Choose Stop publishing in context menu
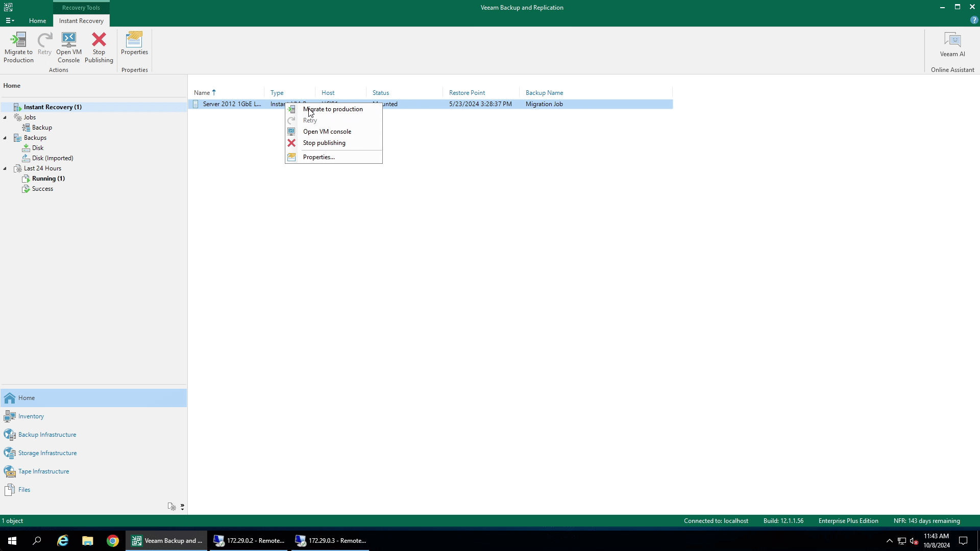This screenshot has width=980, height=551. coord(333,143)
